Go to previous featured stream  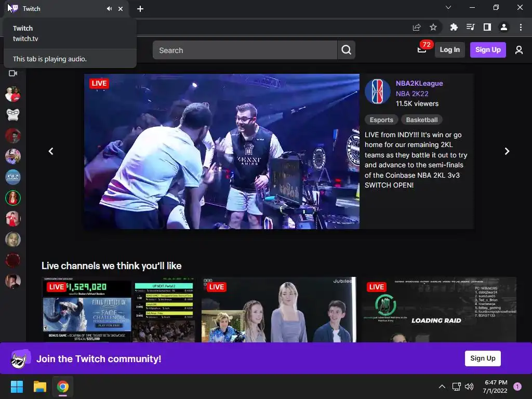pyautogui.click(x=51, y=151)
